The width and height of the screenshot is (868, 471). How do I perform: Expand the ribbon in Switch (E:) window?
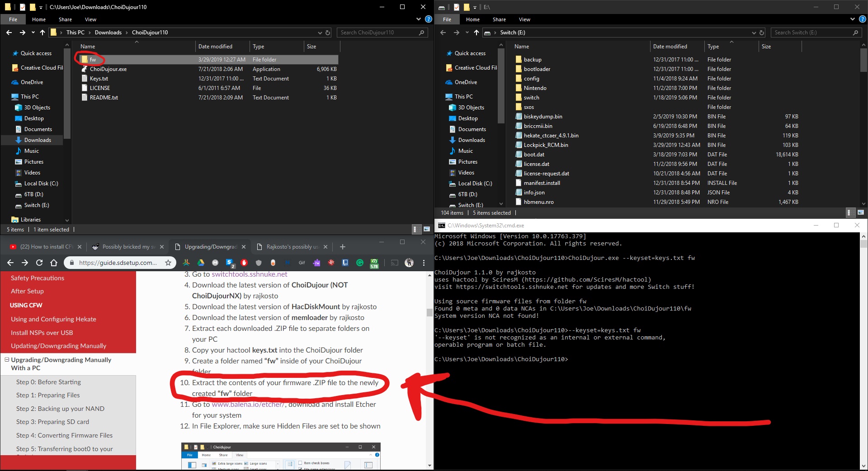coord(853,19)
